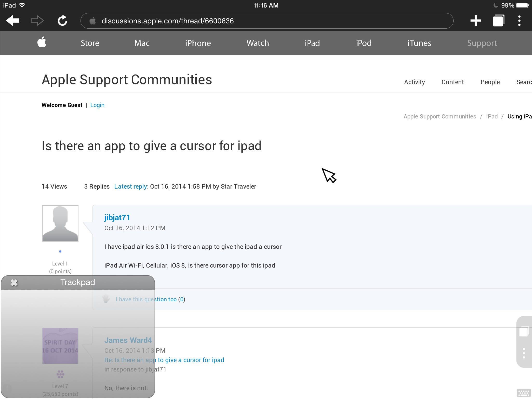Click the Apple logo in navigation bar

[x=42, y=42]
